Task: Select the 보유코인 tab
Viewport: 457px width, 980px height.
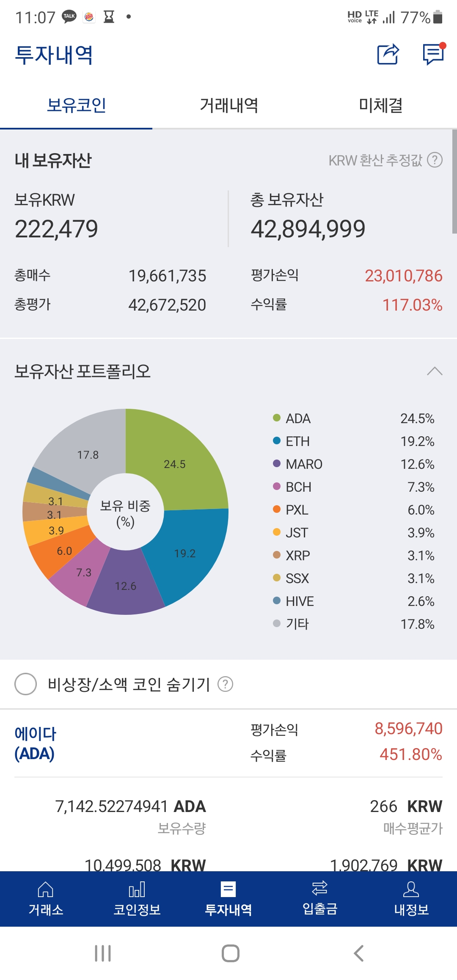Action: tap(76, 105)
